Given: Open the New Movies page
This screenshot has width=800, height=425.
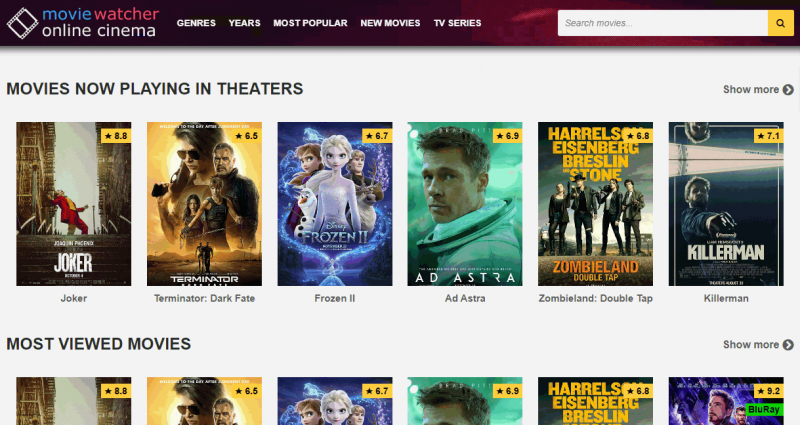Looking at the screenshot, I should 390,23.
